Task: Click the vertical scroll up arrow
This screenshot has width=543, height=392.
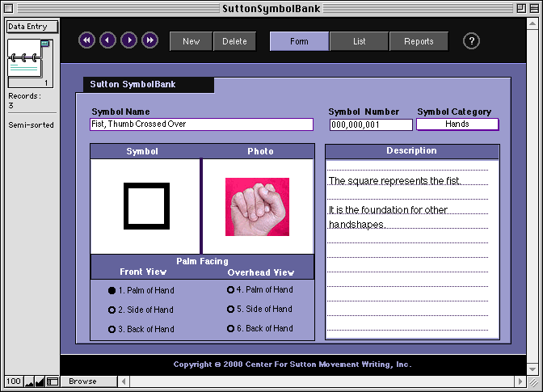Action: tap(532, 23)
